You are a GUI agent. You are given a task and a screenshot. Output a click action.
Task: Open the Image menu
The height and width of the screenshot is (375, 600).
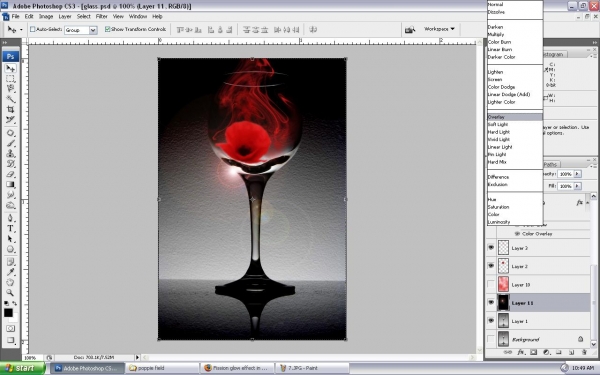tap(46, 16)
